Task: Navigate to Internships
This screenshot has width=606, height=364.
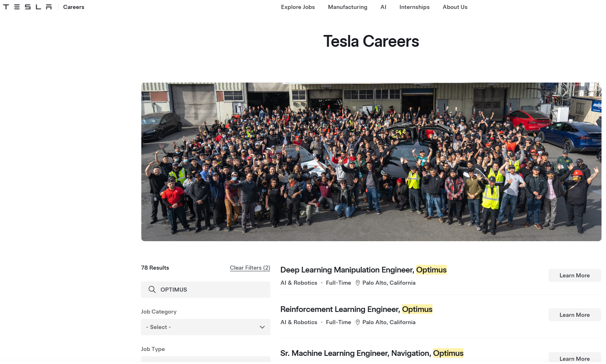Action: [x=414, y=7]
